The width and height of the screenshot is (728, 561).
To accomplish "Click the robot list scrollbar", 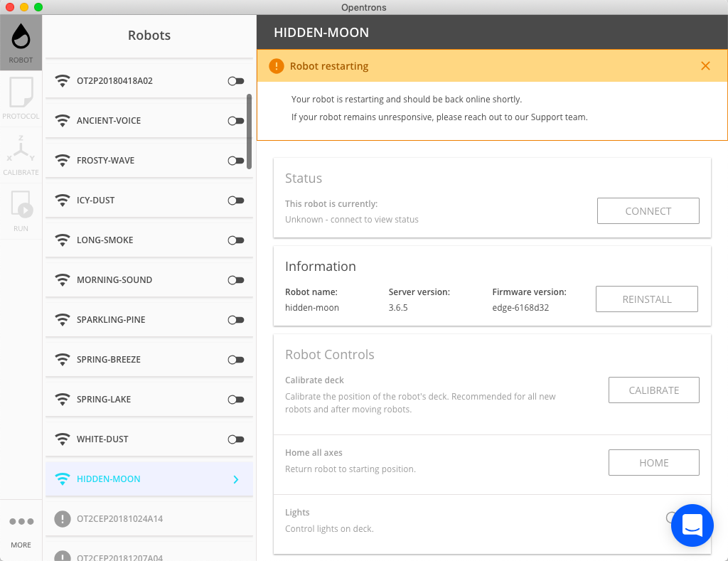I will [250, 132].
